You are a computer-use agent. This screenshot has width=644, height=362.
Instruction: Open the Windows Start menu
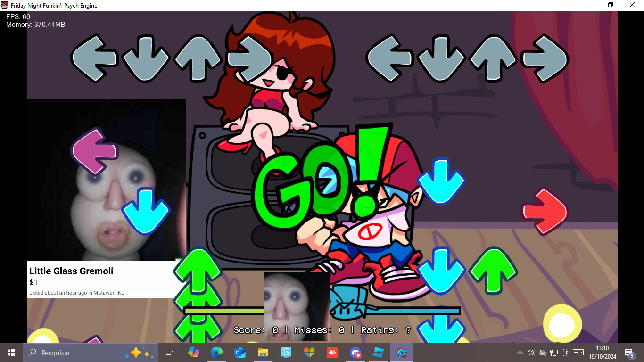(11, 353)
